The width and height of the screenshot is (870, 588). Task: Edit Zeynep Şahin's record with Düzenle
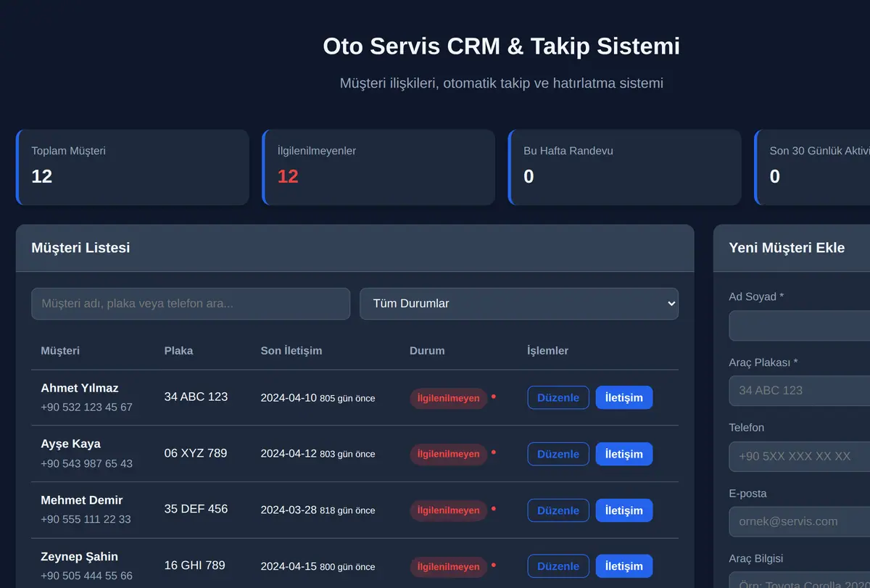[x=558, y=566]
